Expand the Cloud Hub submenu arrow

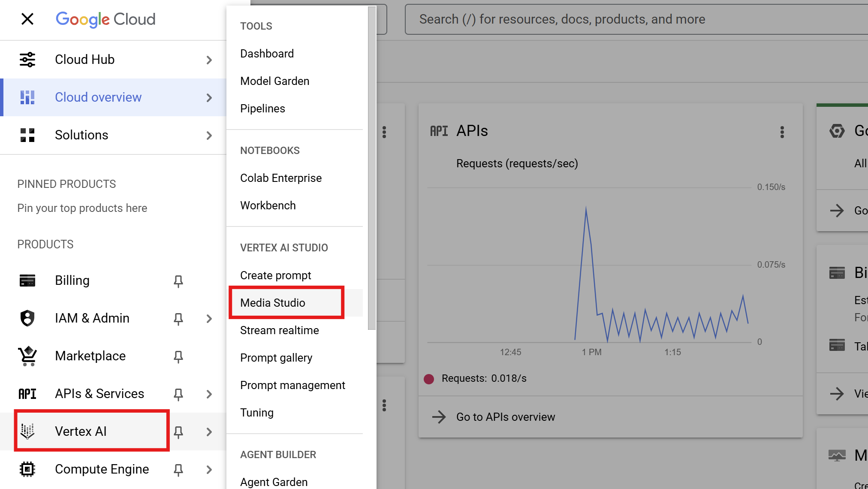pos(209,60)
